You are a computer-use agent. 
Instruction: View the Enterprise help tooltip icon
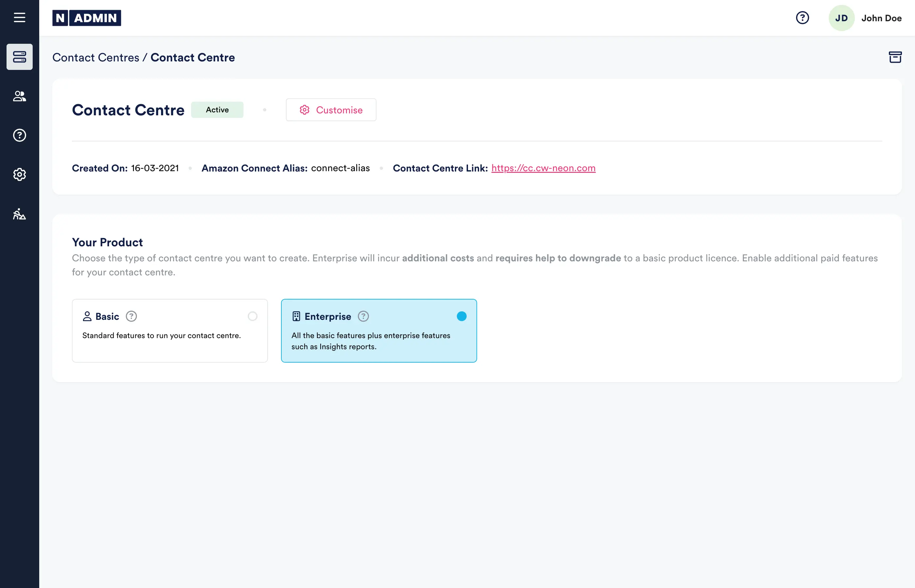tap(363, 316)
